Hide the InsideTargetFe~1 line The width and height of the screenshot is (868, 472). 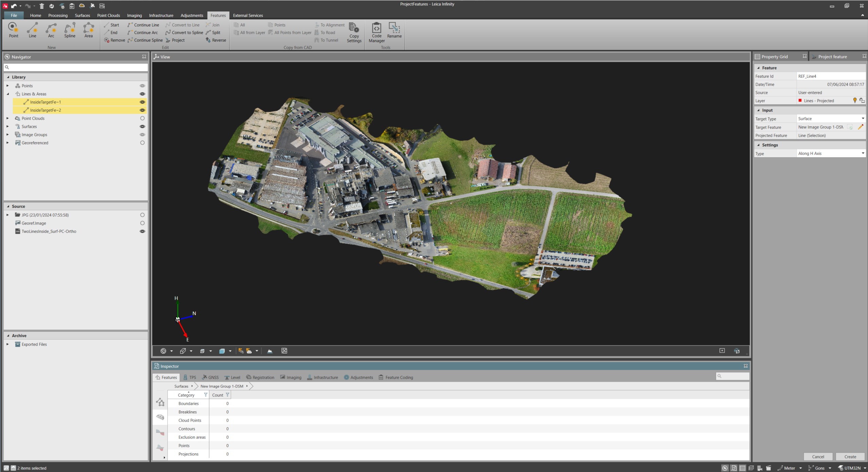point(142,102)
